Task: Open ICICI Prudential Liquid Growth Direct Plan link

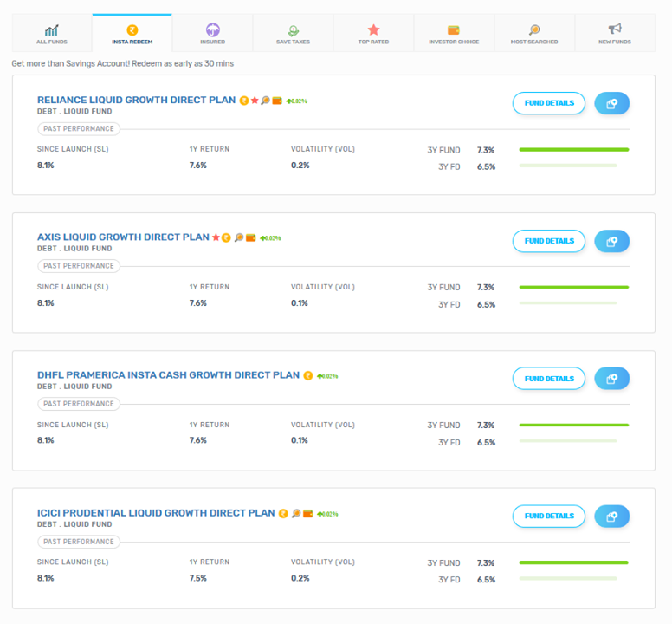Action: coord(156,513)
